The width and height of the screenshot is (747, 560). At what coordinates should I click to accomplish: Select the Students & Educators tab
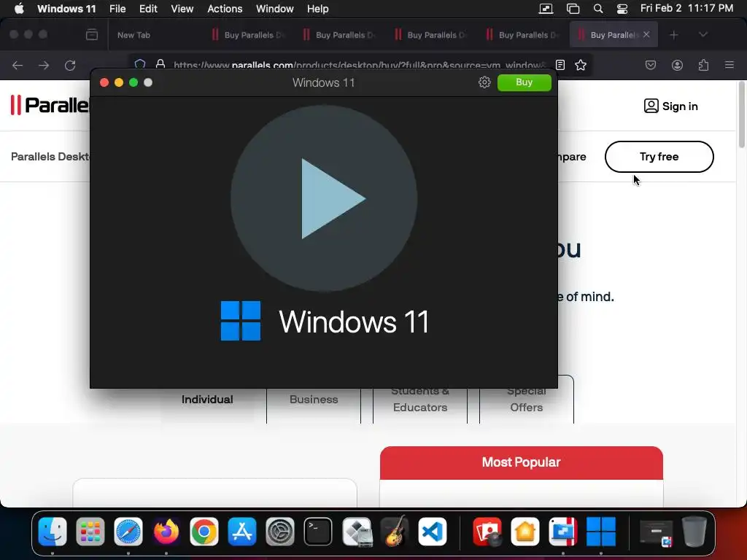pos(420,400)
